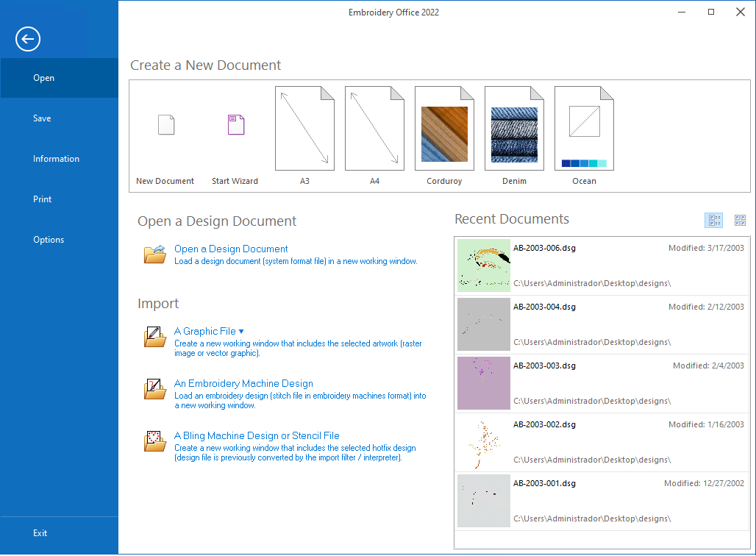
Task: Open recent file AB-2003-006.dsg
Action: point(544,249)
